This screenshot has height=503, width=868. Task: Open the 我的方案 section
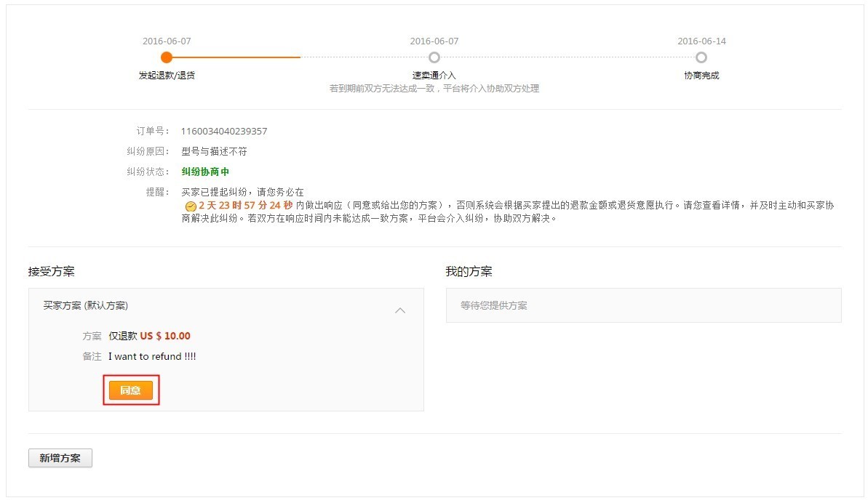click(469, 270)
